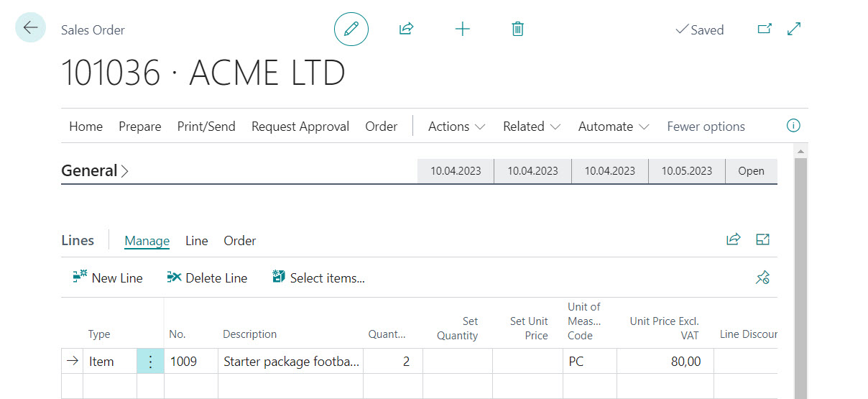The width and height of the screenshot is (868, 399).
Task: Click the Starter package description cell
Action: point(292,362)
